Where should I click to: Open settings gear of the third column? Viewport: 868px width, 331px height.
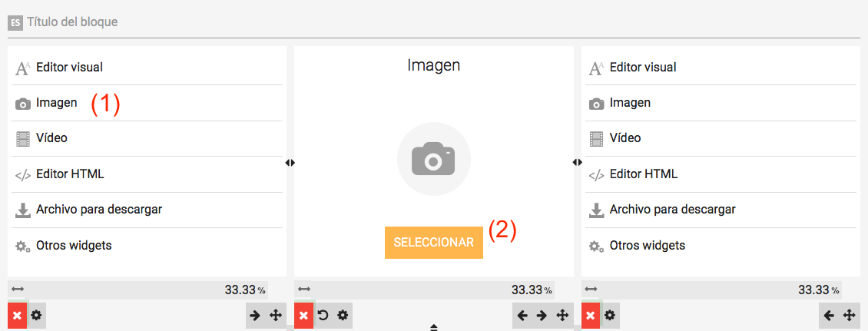click(609, 316)
